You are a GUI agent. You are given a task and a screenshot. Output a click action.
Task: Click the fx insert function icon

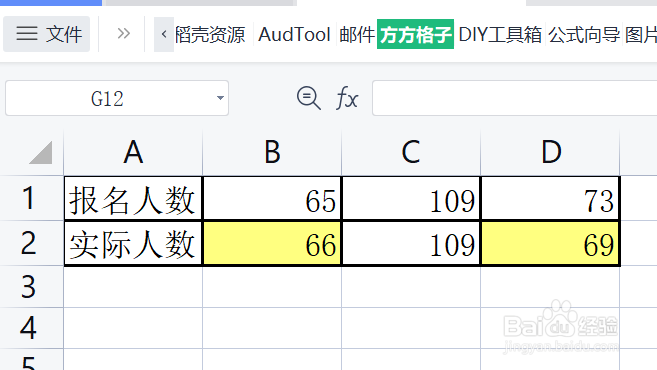coord(347,98)
